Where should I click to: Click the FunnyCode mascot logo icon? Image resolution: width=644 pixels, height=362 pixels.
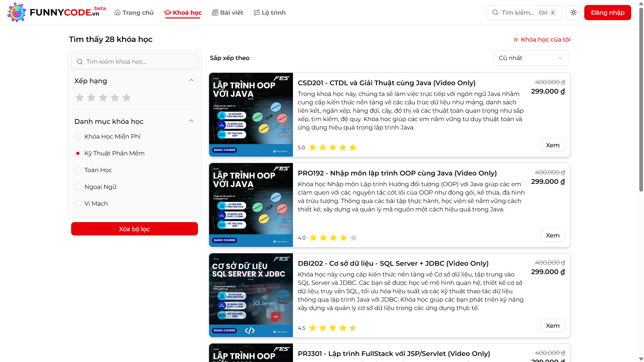[16, 12]
